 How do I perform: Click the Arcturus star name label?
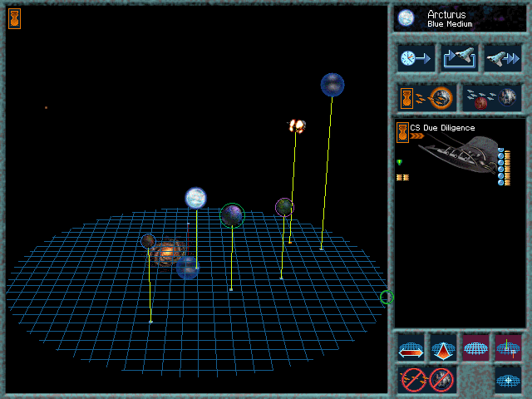(x=446, y=15)
